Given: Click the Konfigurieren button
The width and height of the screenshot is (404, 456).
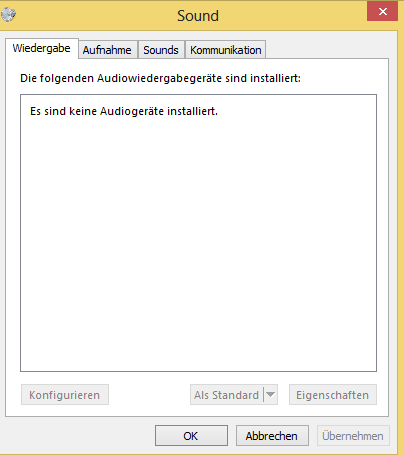Looking at the screenshot, I should [x=65, y=395].
